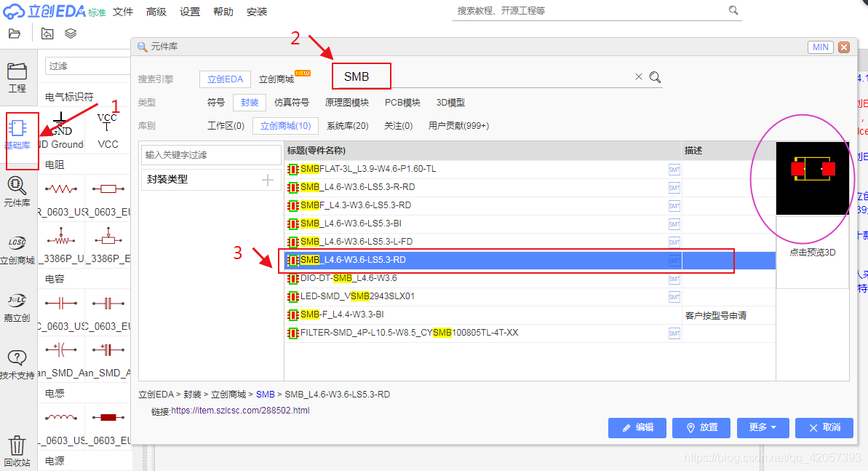Click the 编辑 button
868x471 pixels.
click(x=637, y=427)
